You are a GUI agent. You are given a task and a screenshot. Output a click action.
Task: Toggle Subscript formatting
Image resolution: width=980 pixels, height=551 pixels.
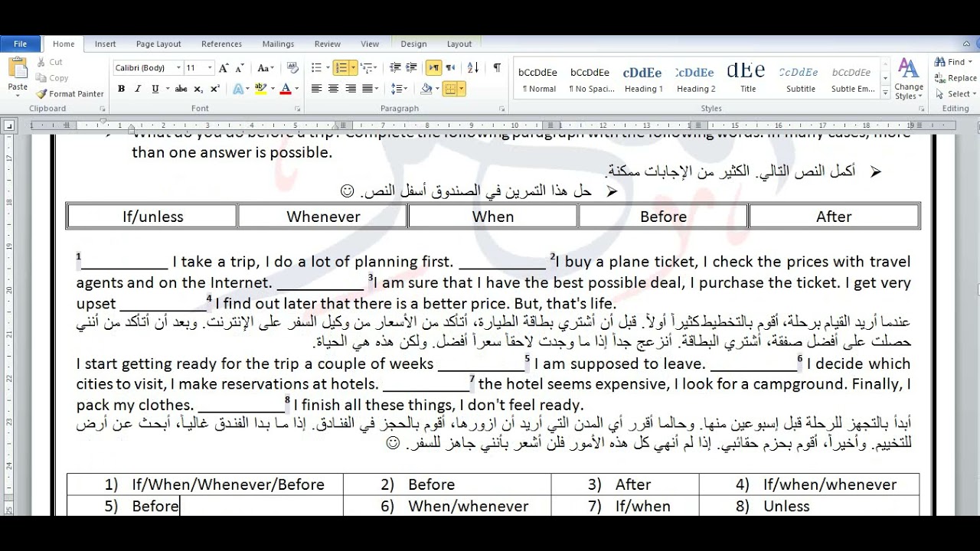click(198, 89)
